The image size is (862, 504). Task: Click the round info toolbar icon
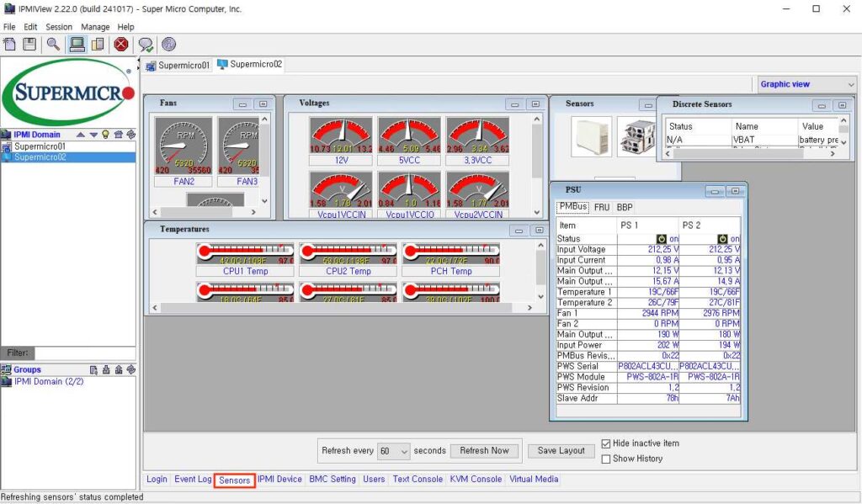click(x=168, y=44)
